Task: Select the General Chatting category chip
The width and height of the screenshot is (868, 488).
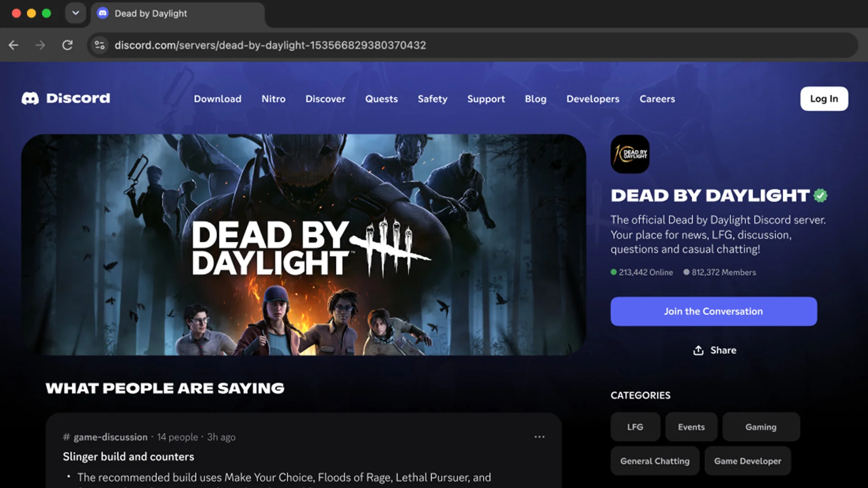Action: (655, 461)
